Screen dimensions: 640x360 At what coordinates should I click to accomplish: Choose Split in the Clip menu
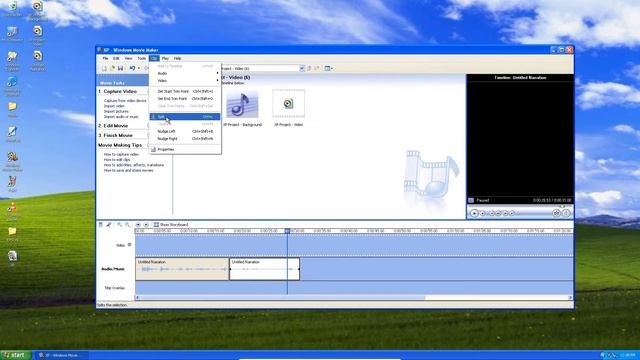point(185,117)
